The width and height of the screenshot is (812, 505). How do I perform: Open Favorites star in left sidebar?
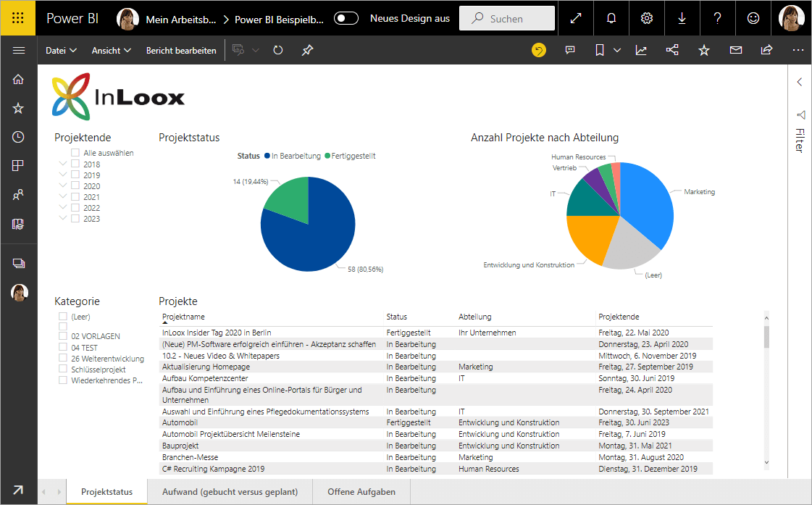click(x=18, y=108)
